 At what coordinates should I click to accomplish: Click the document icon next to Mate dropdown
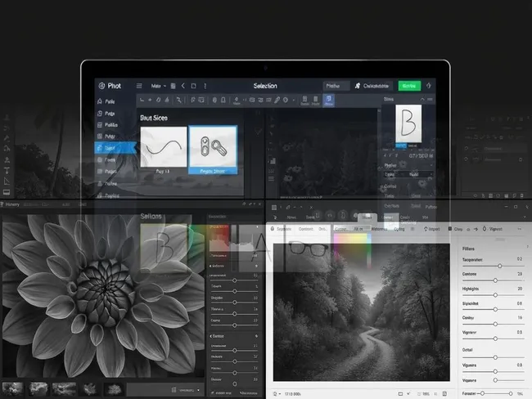[173, 86]
